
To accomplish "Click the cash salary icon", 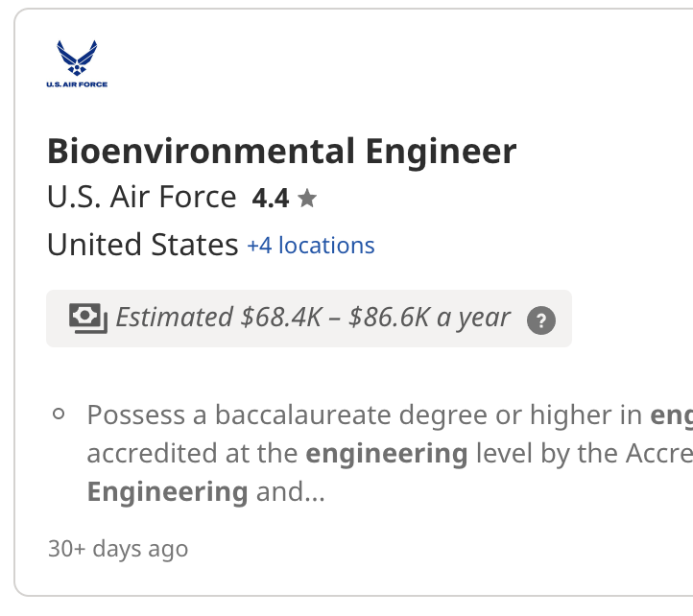I will coord(87,318).
